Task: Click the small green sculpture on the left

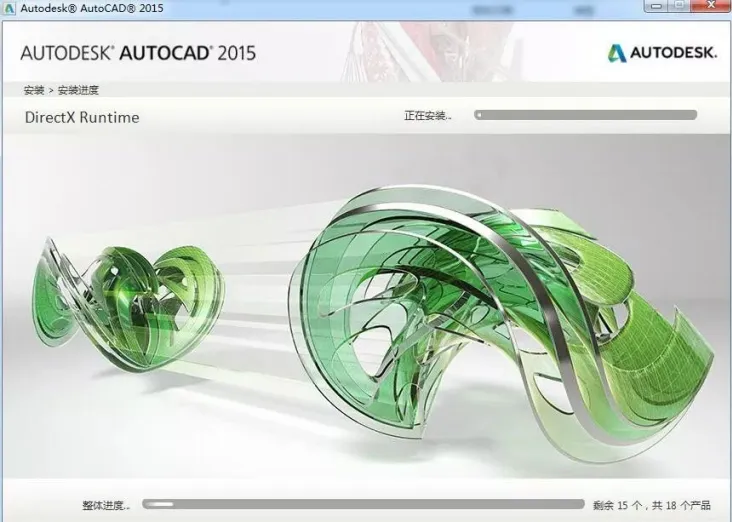Action: click(128, 303)
